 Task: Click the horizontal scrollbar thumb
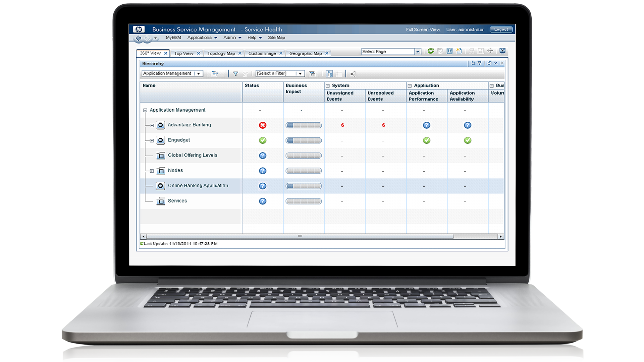tap(300, 236)
